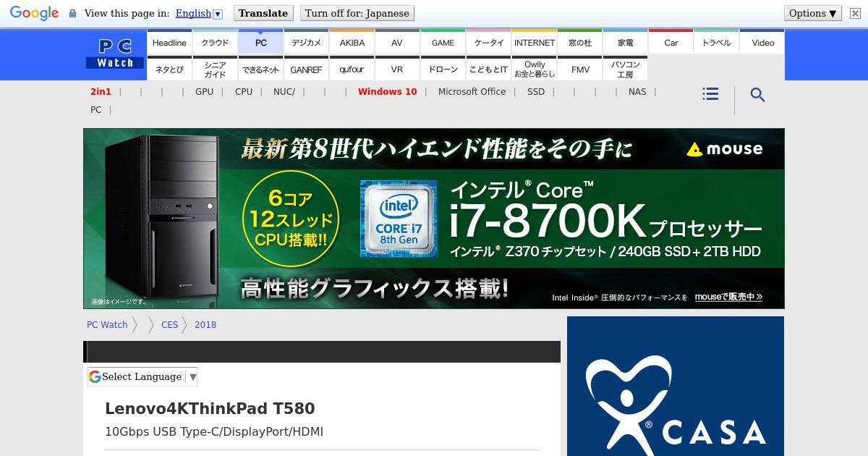
Task: Expand the Select Language widget
Action: tap(142, 376)
